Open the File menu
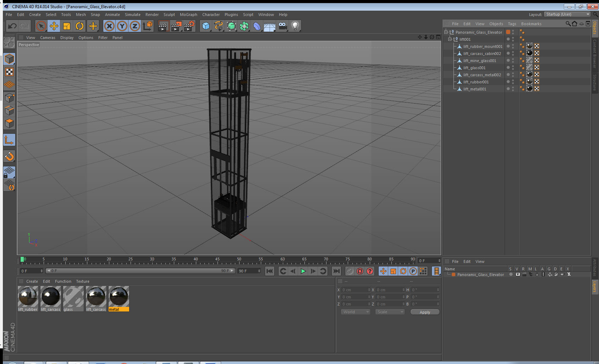Viewport: 599px width, 364px height. tap(9, 15)
